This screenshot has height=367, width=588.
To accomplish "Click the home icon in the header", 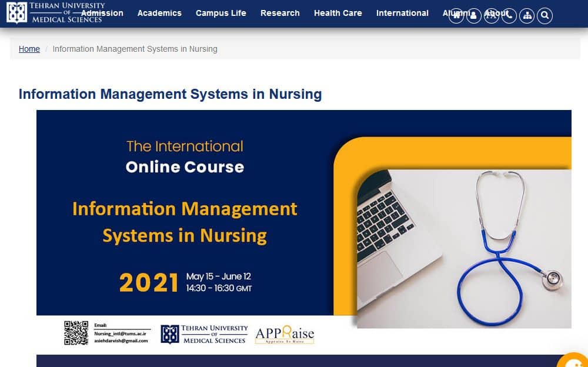I will (x=456, y=16).
